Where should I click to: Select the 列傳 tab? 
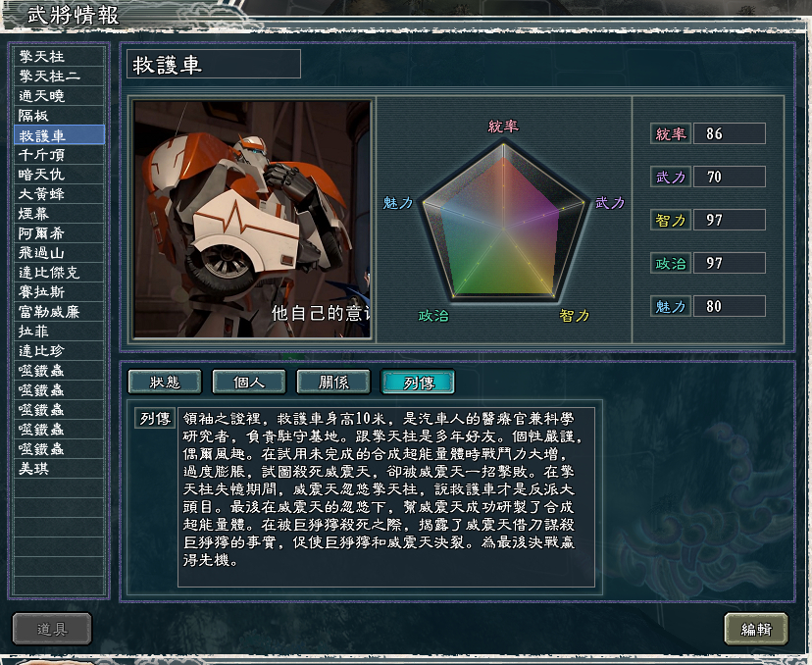tap(418, 383)
